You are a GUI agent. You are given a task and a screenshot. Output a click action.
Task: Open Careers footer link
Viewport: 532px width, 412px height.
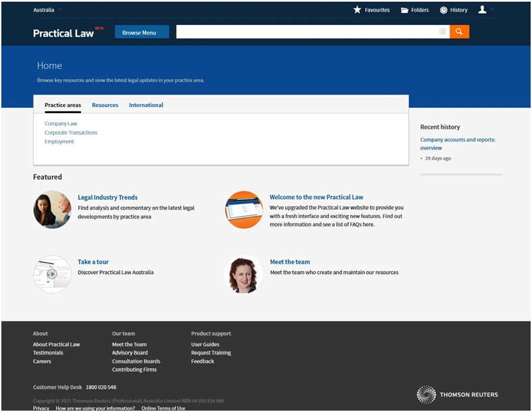pyautogui.click(x=42, y=361)
